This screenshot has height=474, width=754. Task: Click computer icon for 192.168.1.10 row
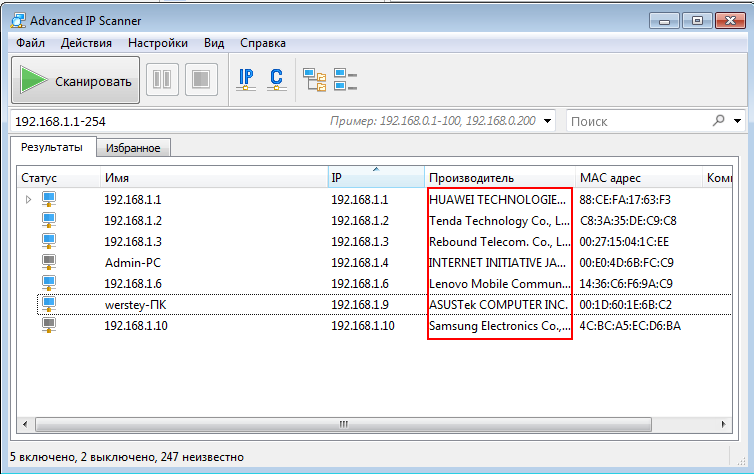(x=49, y=325)
